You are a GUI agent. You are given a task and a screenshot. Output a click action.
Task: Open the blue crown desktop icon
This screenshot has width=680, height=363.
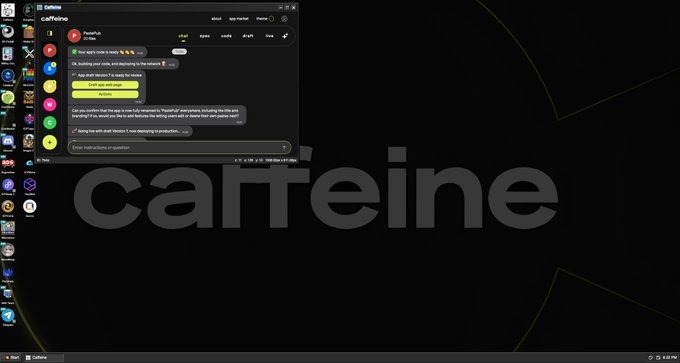[x=8, y=272]
